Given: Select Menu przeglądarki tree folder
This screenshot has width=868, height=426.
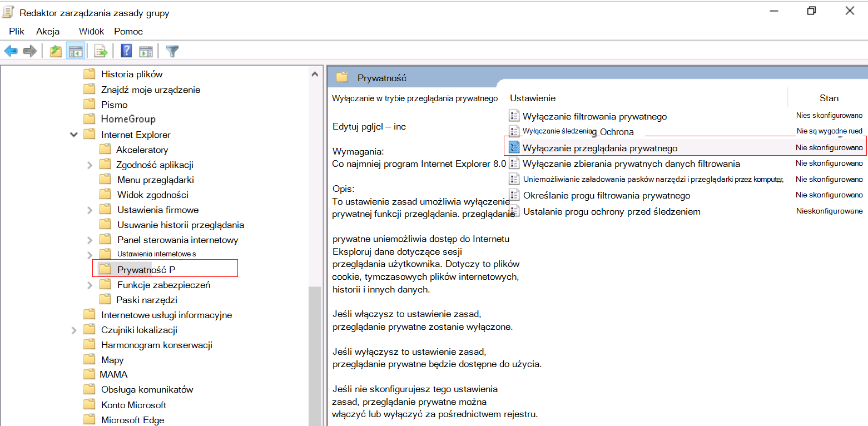Looking at the screenshot, I should (x=155, y=179).
